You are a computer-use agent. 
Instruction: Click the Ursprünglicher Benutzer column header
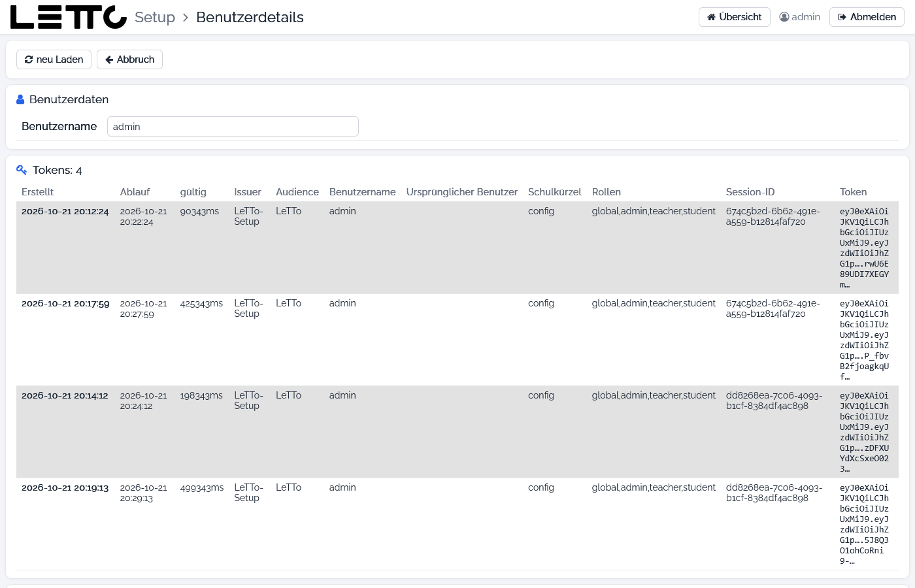[462, 192]
